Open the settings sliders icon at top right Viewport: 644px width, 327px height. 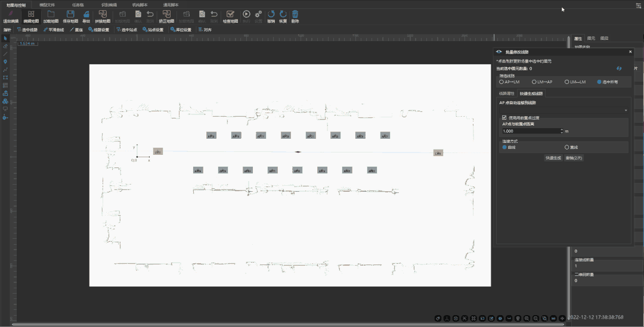coord(638,5)
